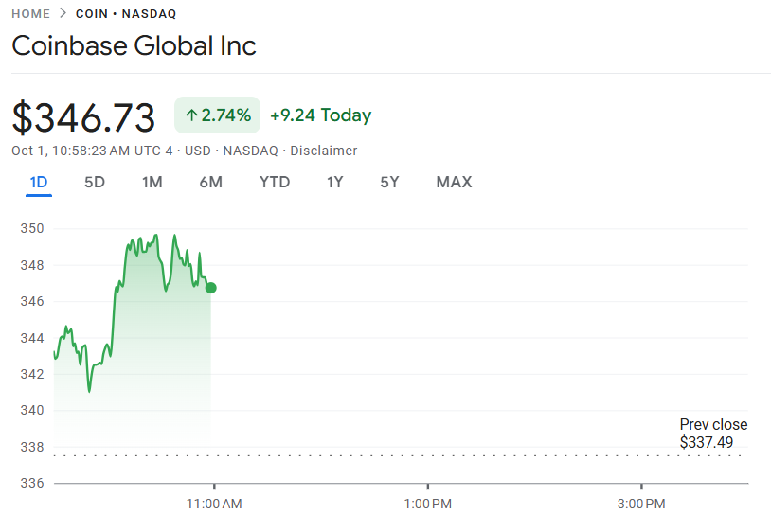Select the 1D time range tab
Viewport: 771px width, 532px height.
pos(39,182)
